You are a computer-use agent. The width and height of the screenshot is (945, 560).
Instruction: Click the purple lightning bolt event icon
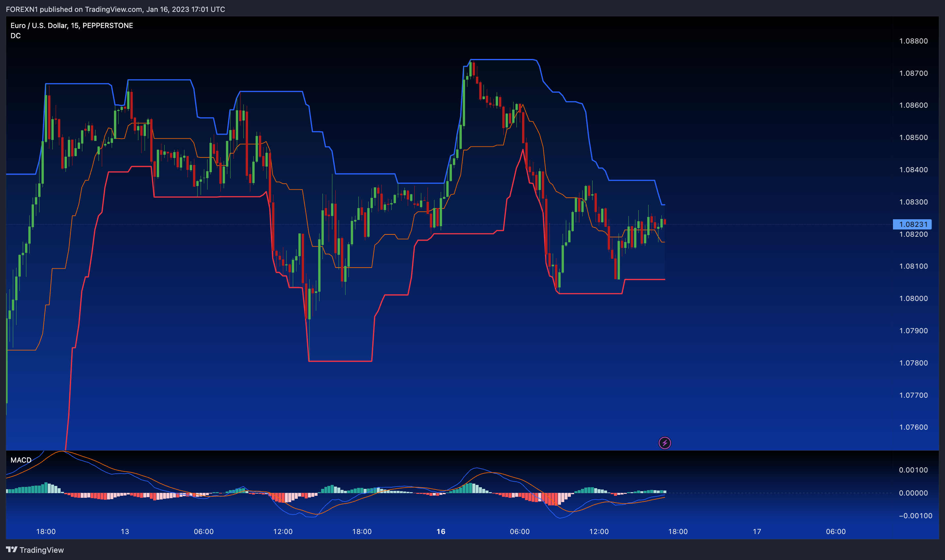(664, 443)
